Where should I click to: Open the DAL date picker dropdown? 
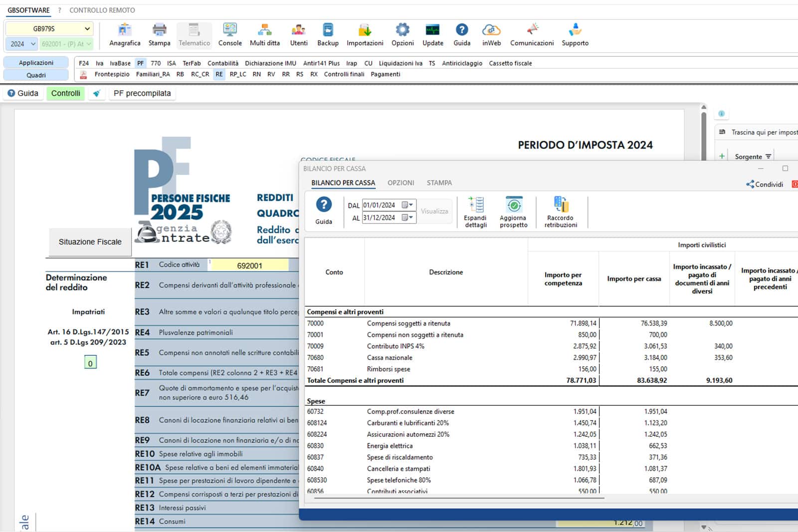click(408, 205)
